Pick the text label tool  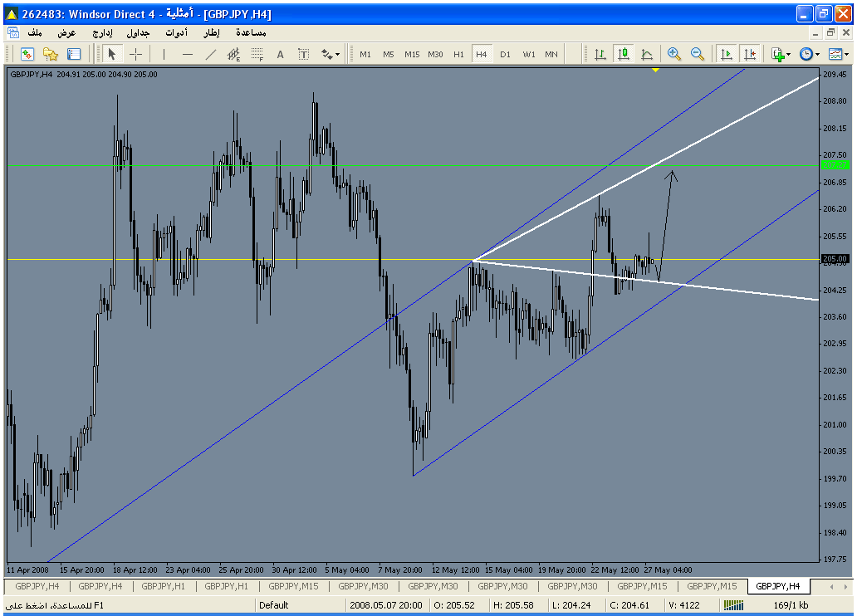coord(280,54)
